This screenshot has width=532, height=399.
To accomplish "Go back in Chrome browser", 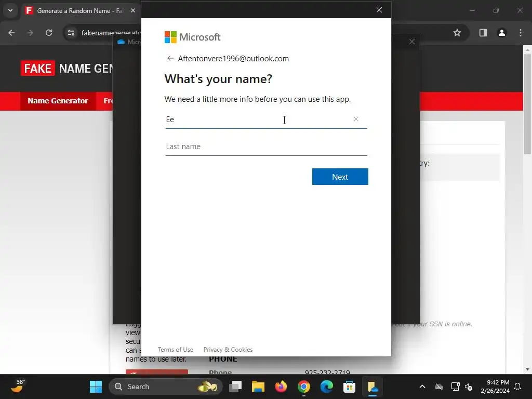I will tap(11, 33).
